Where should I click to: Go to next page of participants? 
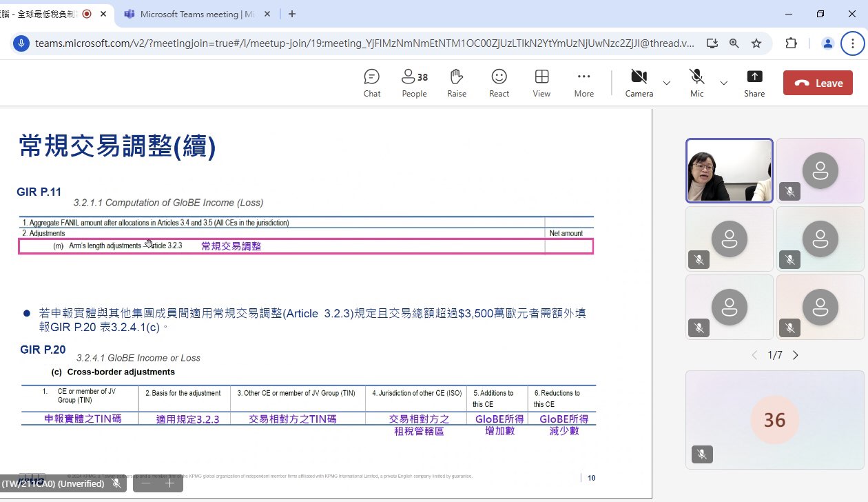coord(796,355)
